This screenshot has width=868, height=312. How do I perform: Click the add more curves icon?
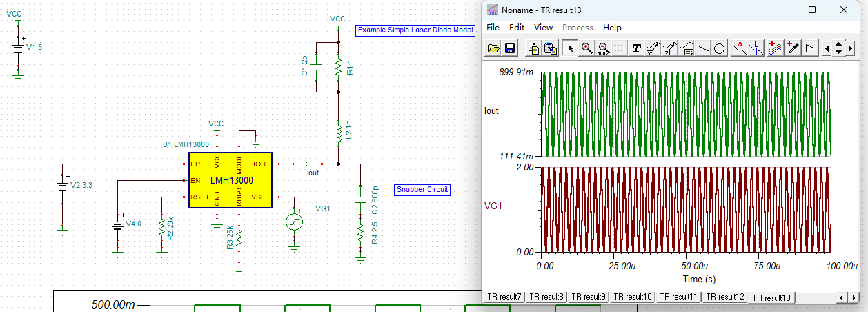coord(777,48)
